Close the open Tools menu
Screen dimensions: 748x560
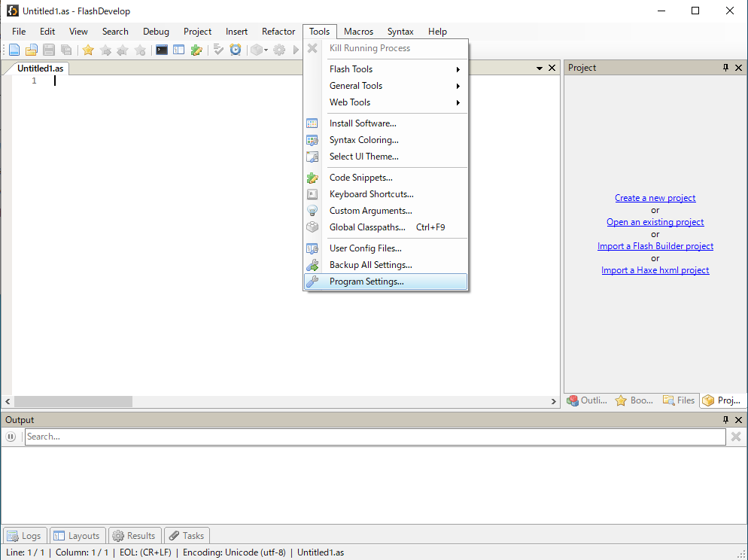click(x=320, y=32)
